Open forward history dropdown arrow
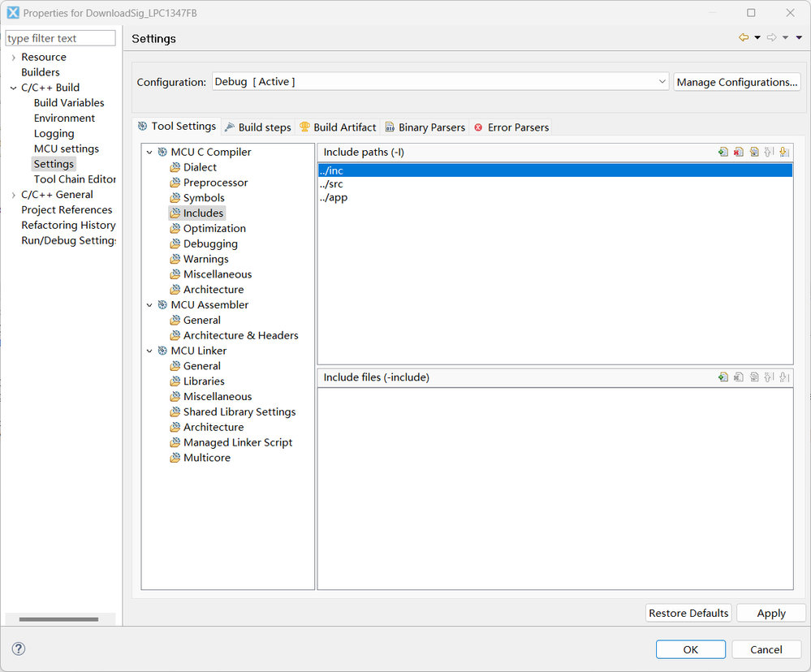Viewport: 811px width, 672px height. point(785,37)
